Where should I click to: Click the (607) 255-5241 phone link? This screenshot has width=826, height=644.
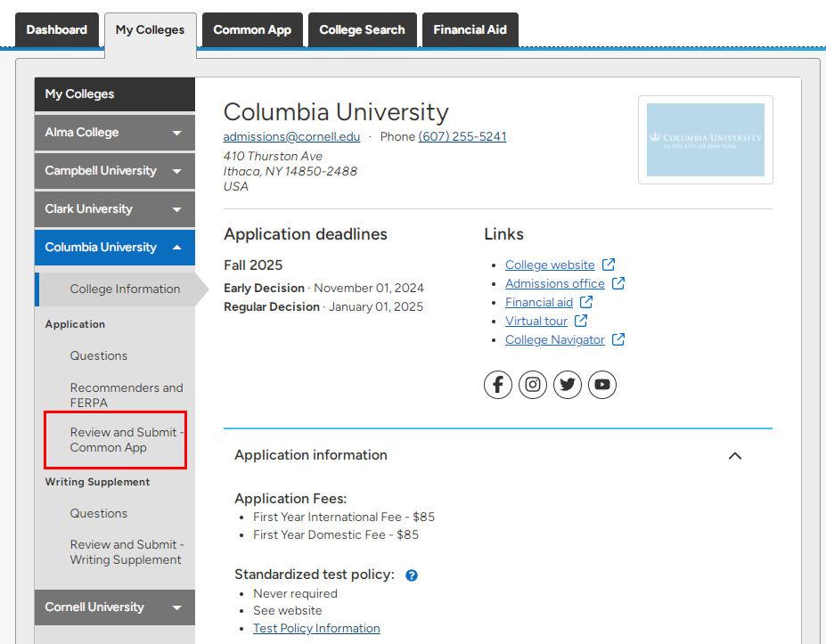(x=462, y=136)
